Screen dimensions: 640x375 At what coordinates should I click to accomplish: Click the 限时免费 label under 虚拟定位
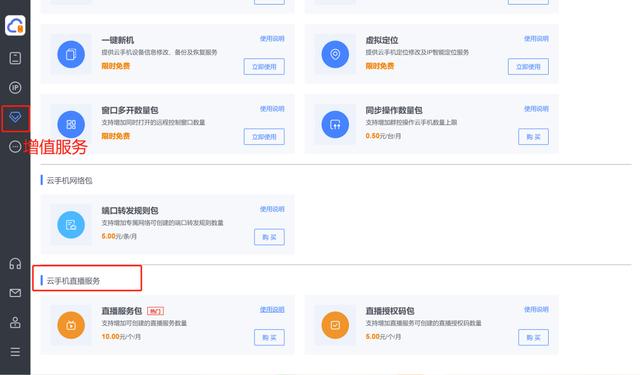pyautogui.click(x=380, y=66)
